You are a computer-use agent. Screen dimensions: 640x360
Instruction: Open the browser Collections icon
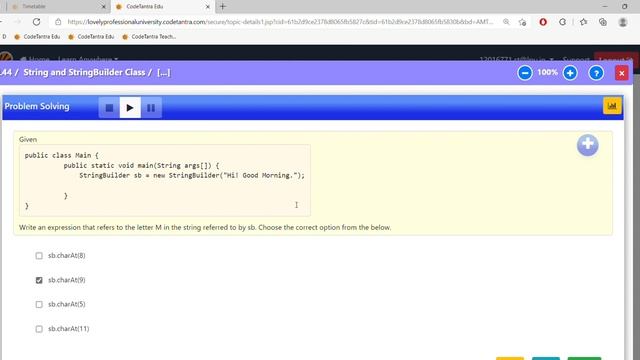(x=603, y=22)
